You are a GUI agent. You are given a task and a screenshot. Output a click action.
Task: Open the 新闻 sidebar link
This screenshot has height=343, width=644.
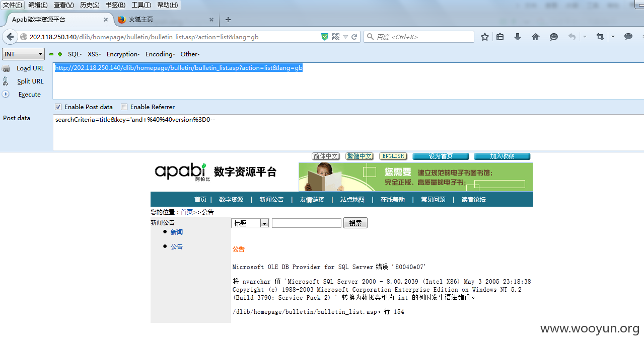tap(177, 232)
